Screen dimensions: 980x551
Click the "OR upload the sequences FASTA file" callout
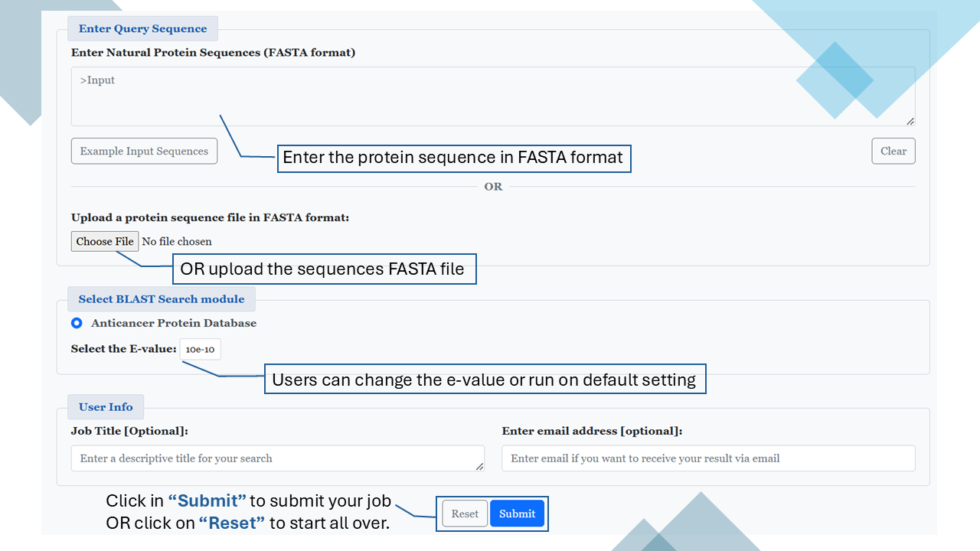tap(322, 269)
